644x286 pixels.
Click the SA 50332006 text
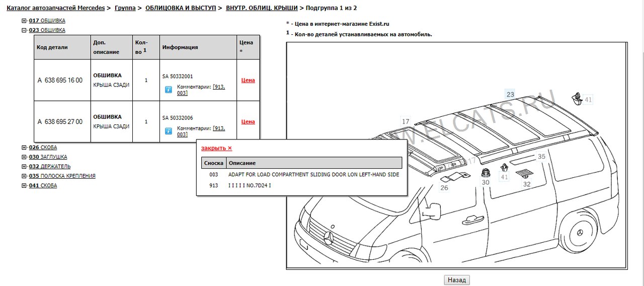[178, 118]
